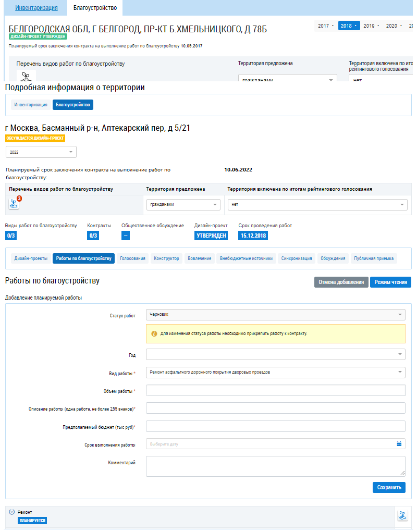Click the 0/3 badge under Контракты

tap(93, 236)
